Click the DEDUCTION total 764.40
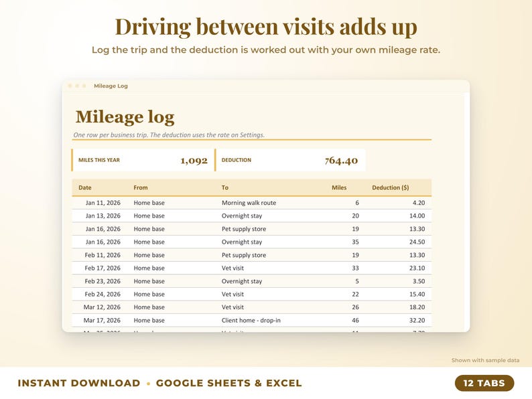 [x=341, y=161]
